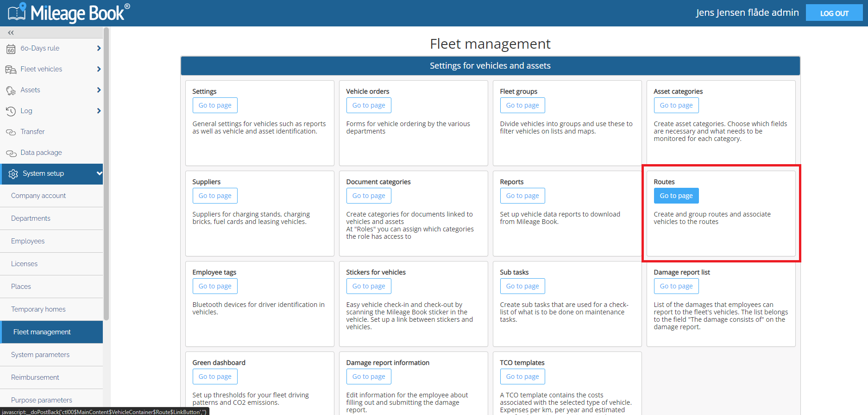The image size is (868, 415).
Task: Go to the Damage report list page
Action: (x=676, y=286)
